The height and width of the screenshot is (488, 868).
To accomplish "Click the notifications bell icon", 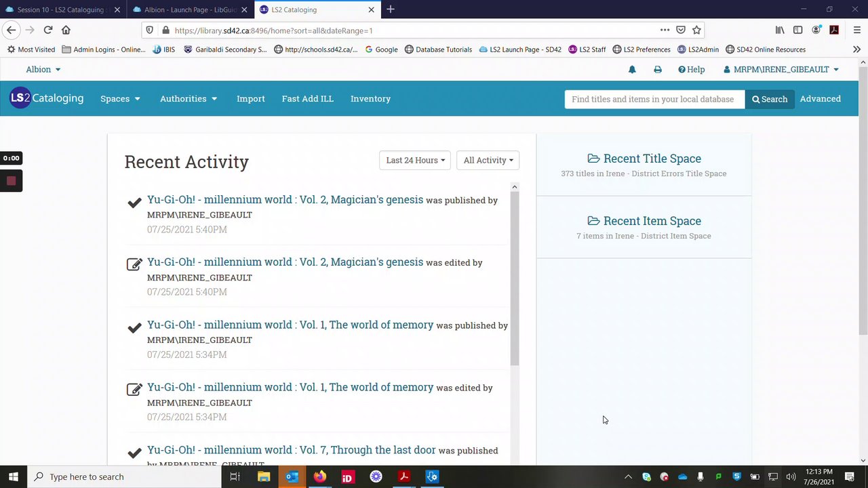I will tap(632, 70).
